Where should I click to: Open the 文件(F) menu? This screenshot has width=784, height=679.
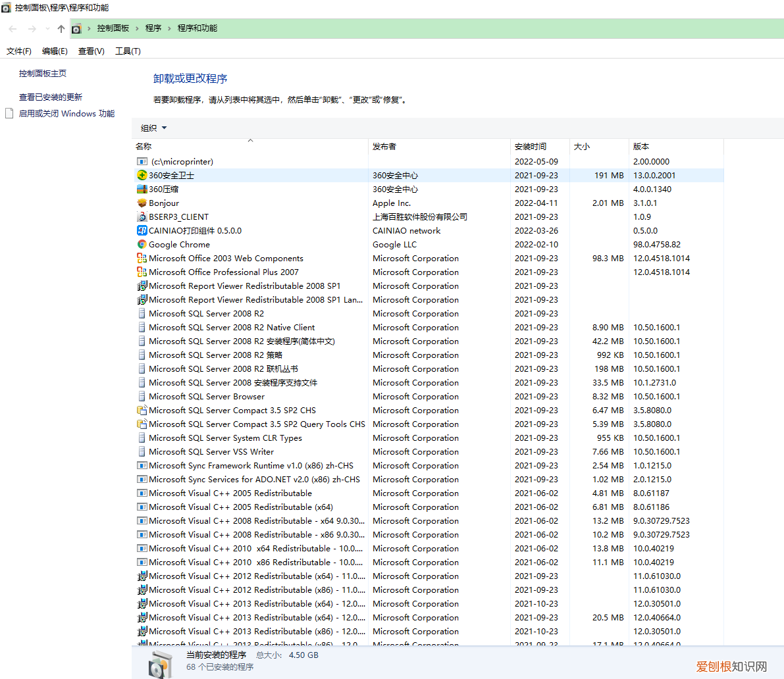pyautogui.click(x=18, y=51)
